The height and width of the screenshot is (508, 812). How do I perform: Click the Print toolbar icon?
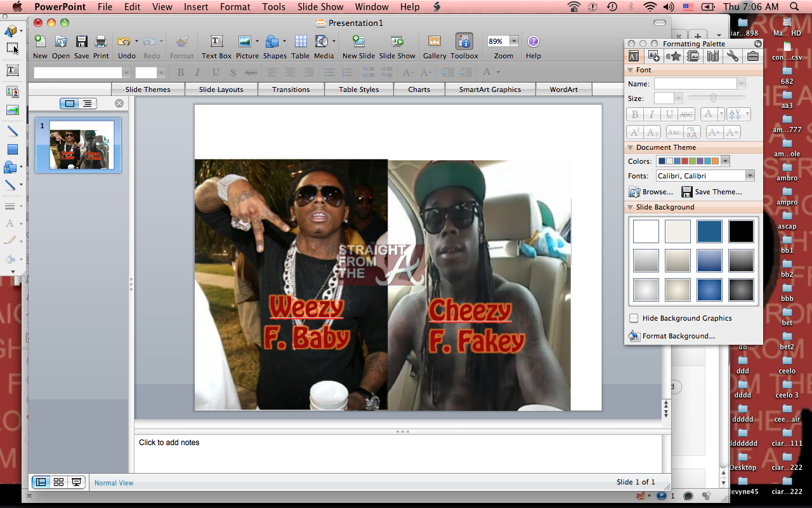[x=101, y=42]
